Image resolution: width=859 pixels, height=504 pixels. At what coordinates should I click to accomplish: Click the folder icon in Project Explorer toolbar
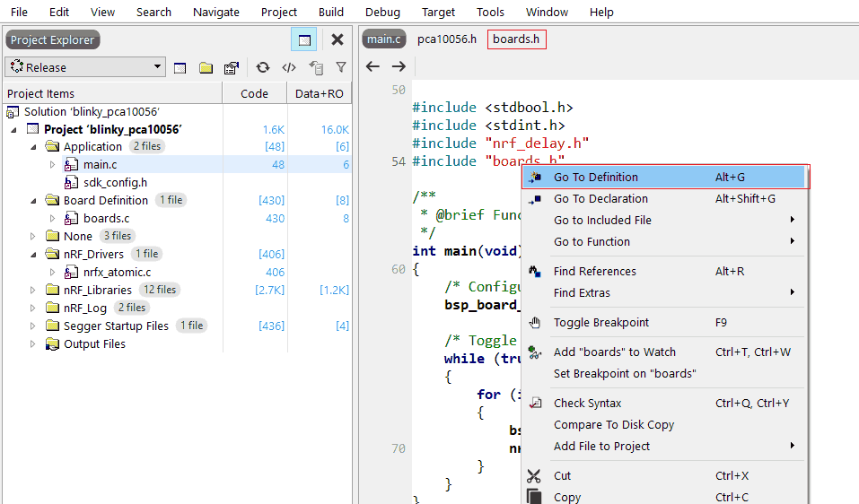[x=206, y=67]
